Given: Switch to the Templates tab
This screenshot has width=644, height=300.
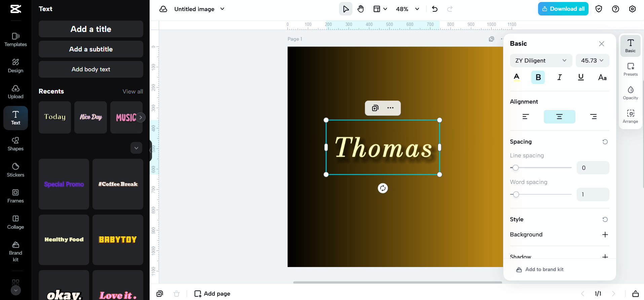Looking at the screenshot, I should 15,39.
